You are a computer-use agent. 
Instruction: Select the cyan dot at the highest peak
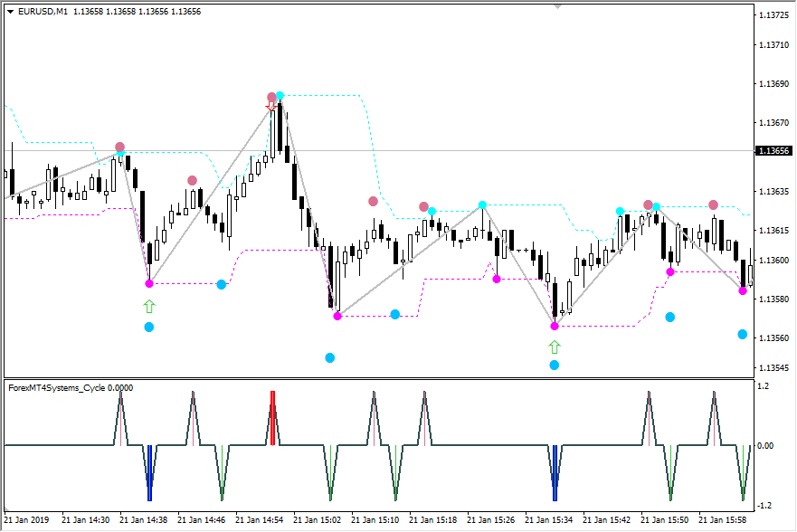point(280,95)
